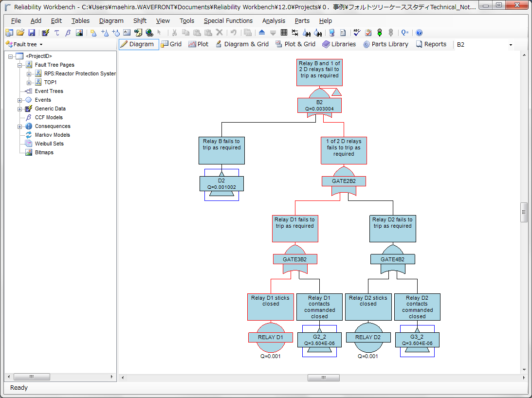Select the GATE2B2 gate in diagram
Viewport: 532px width, 398px height.
point(344,181)
